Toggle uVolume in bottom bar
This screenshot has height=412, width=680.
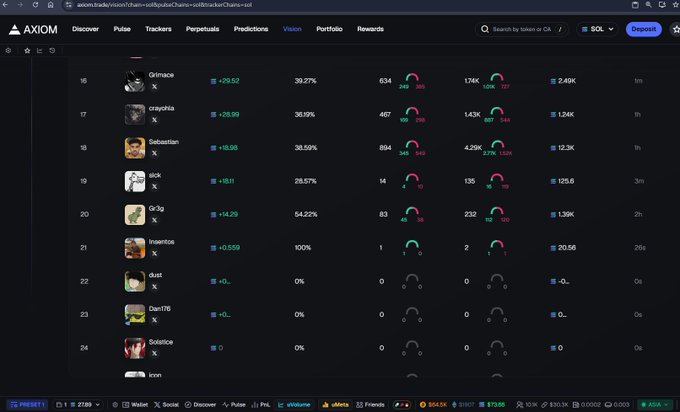click(294, 405)
